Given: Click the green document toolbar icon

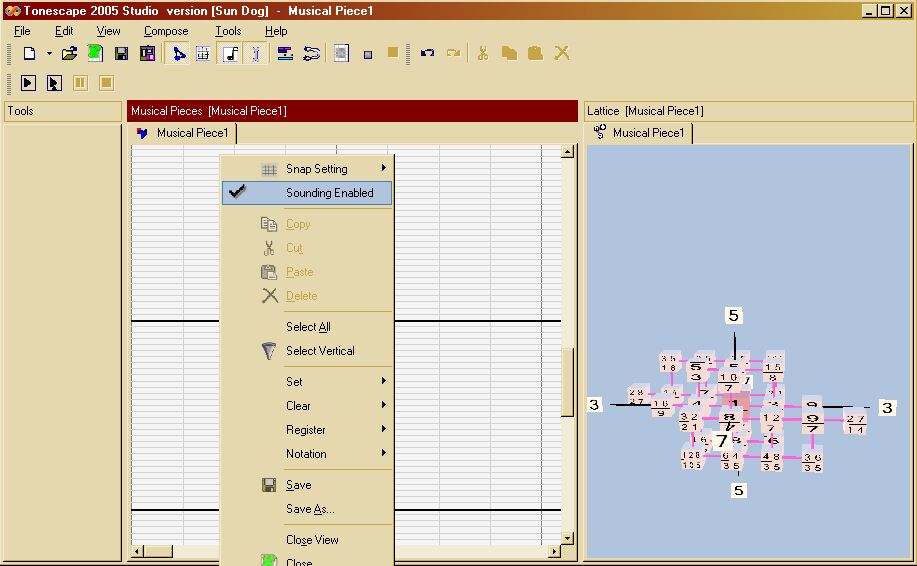Looking at the screenshot, I should pyautogui.click(x=95, y=54).
